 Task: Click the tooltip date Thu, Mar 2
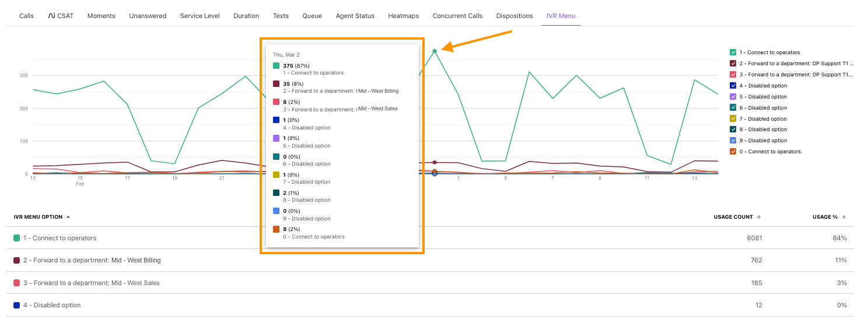pos(286,54)
